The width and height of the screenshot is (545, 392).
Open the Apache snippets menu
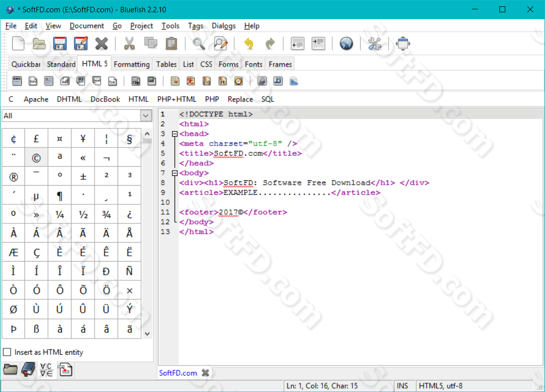[x=36, y=99]
